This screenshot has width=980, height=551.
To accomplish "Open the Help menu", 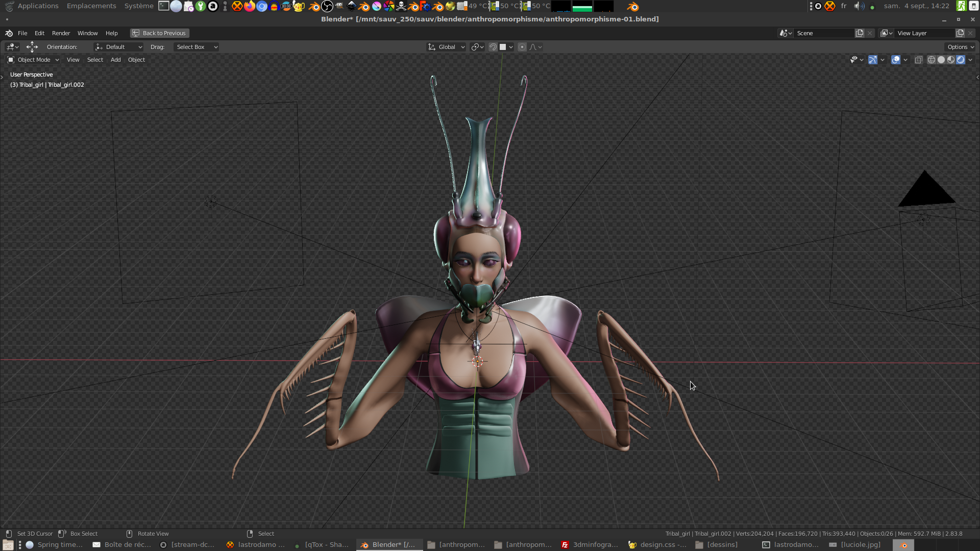I will (111, 33).
